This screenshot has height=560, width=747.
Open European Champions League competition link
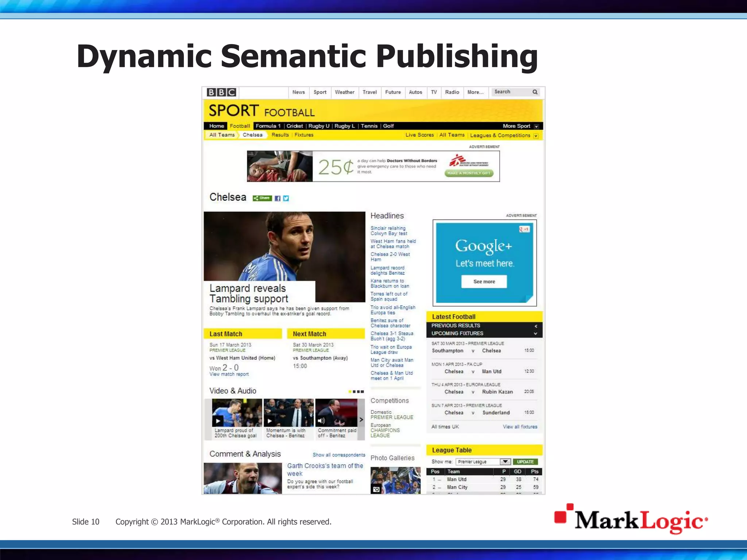(385, 433)
